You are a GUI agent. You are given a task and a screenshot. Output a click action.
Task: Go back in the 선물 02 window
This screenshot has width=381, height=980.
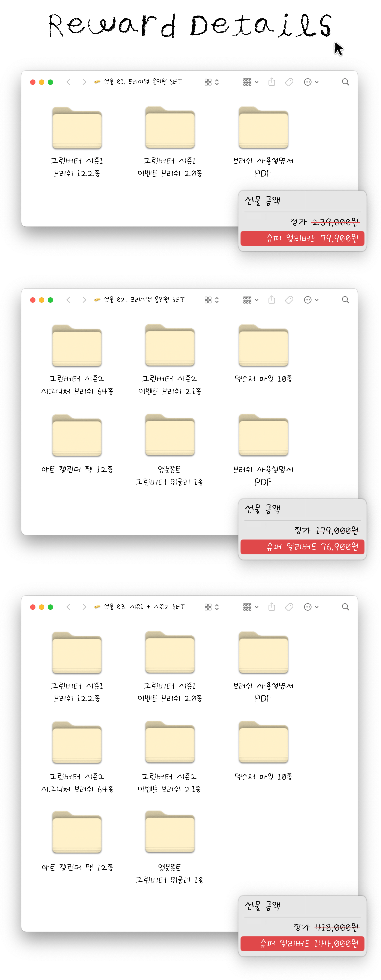click(x=68, y=300)
